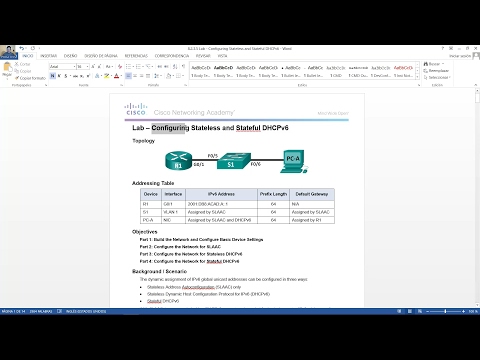Click Copiar (Copy) command
The height and width of the screenshot is (360, 480).
(23, 71)
